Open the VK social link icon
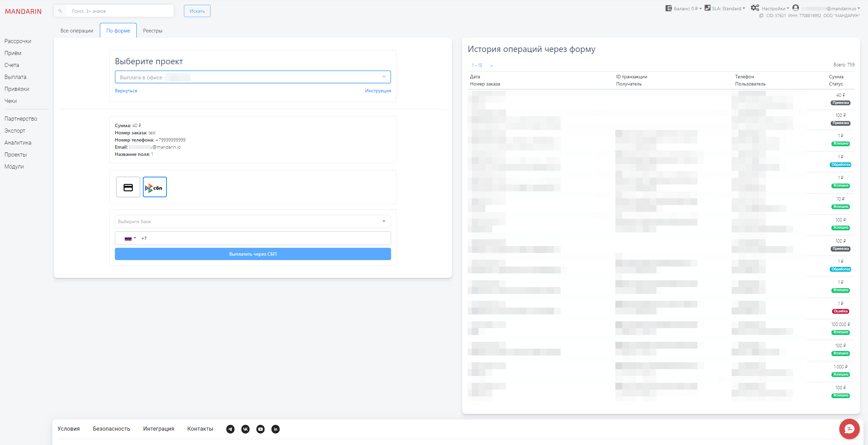 [x=245, y=429]
